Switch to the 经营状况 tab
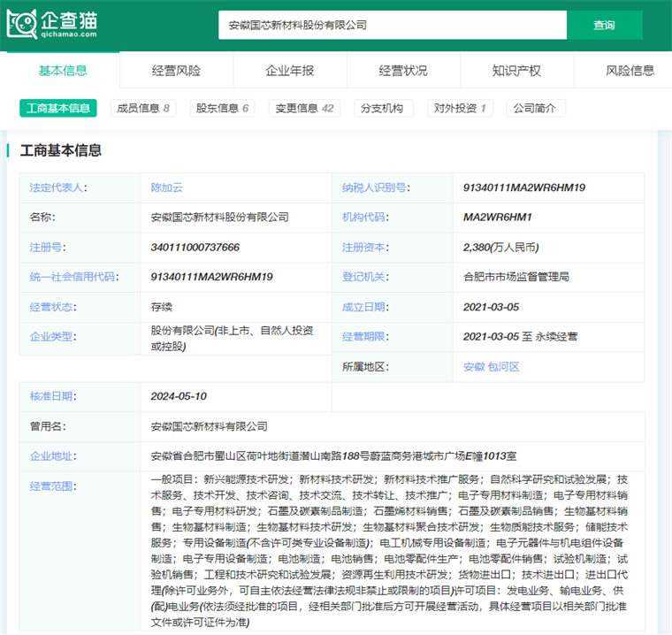This screenshot has width=672, height=635. pos(403,71)
